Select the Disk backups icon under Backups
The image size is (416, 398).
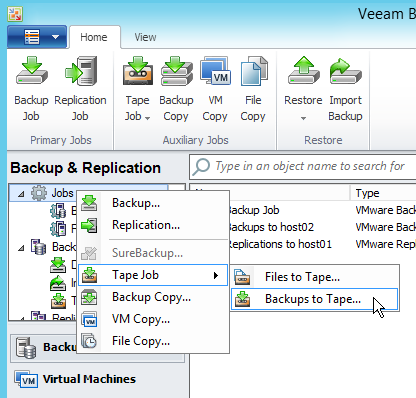(x=58, y=265)
